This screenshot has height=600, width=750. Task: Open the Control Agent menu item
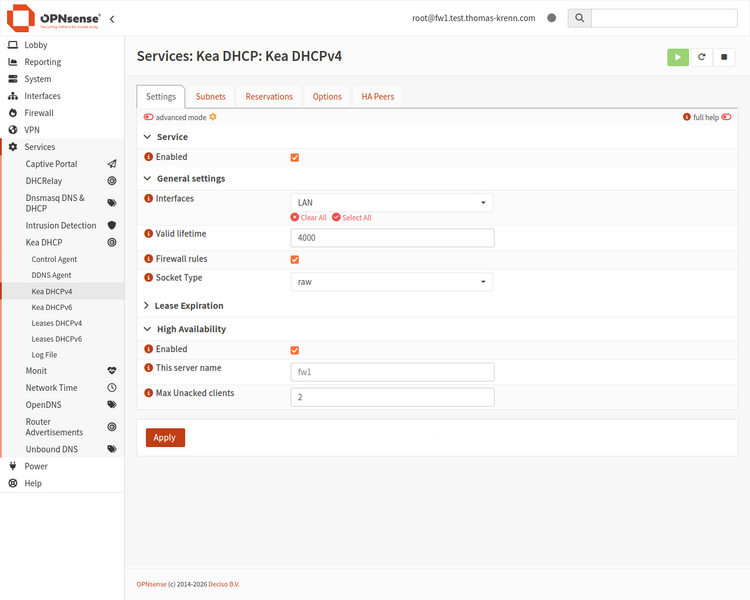(x=54, y=259)
